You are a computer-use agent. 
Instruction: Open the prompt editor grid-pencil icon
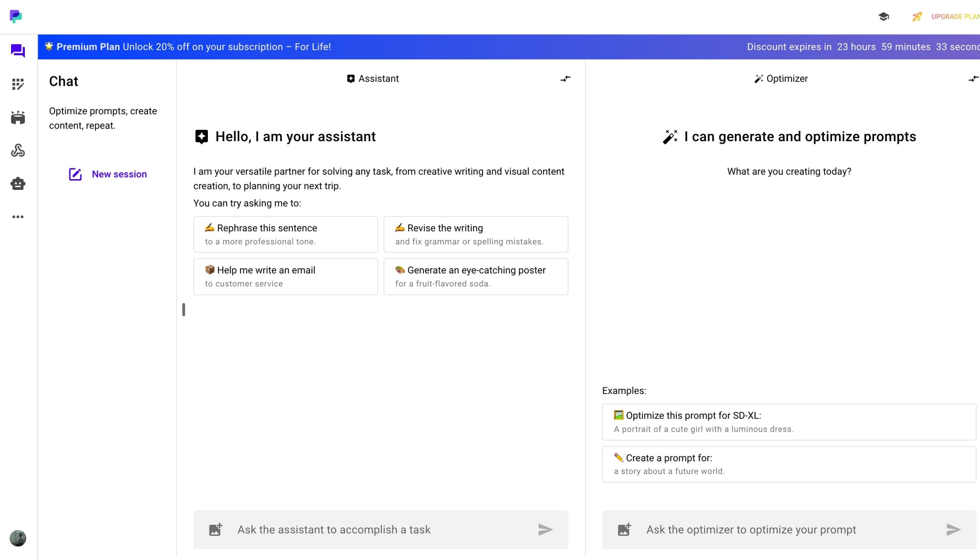coord(18,84)
